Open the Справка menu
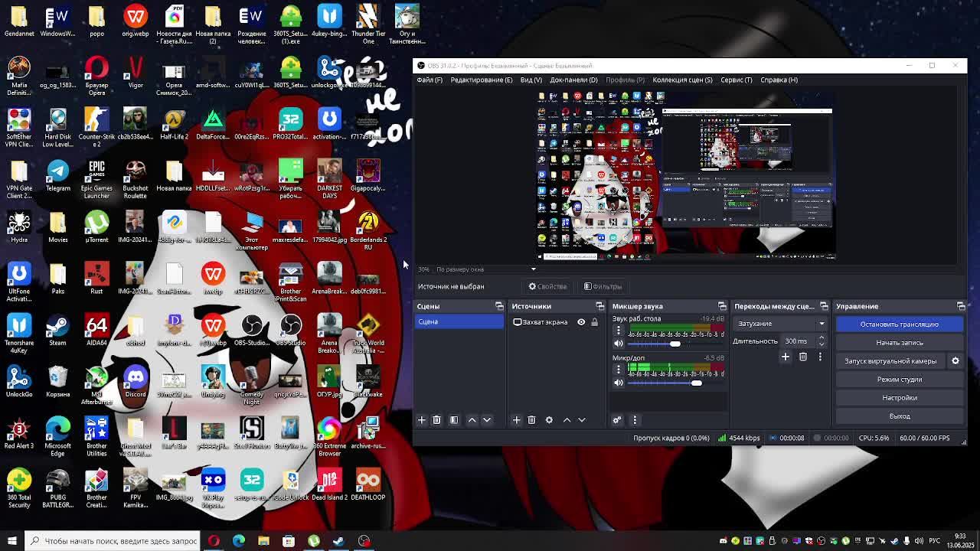The height and width of the screenshot is (551, 980). pos(779,80)
